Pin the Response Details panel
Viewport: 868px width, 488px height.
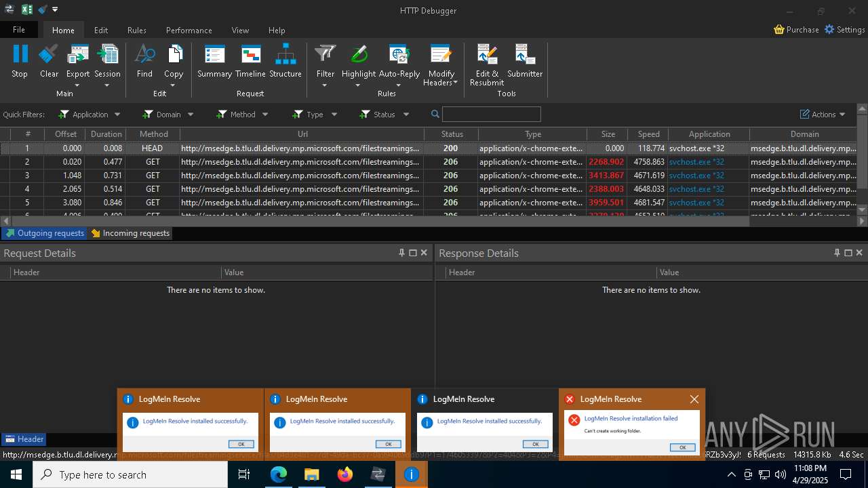click(x=837, y=253)
